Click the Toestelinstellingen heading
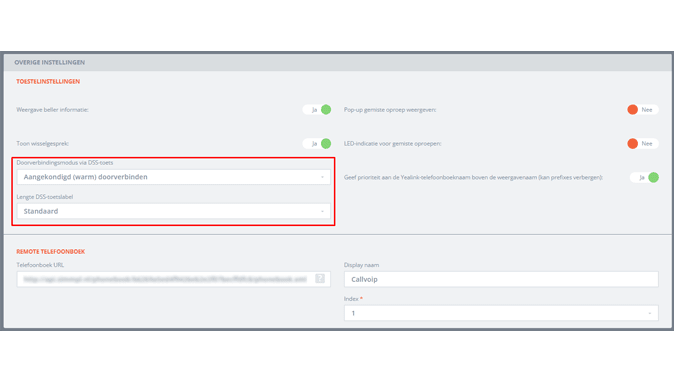This screenshot has width=674, height=381. [x=48, y=81]
